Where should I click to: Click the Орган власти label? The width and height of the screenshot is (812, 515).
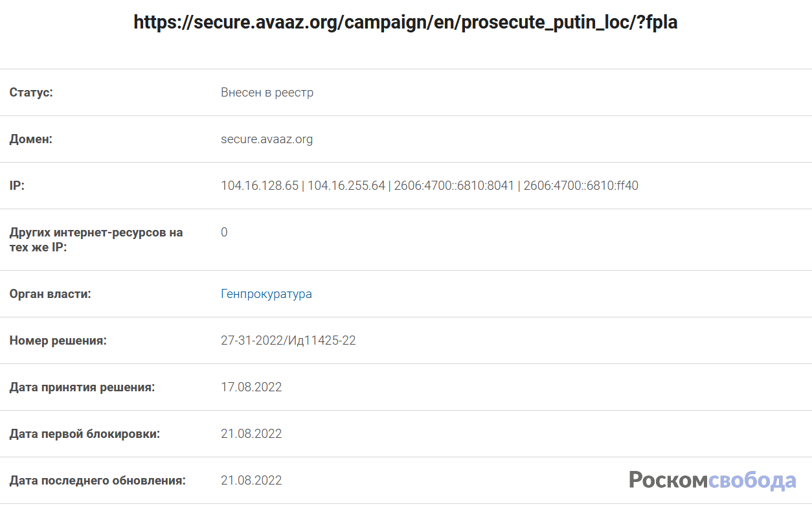tap(50, 294)
